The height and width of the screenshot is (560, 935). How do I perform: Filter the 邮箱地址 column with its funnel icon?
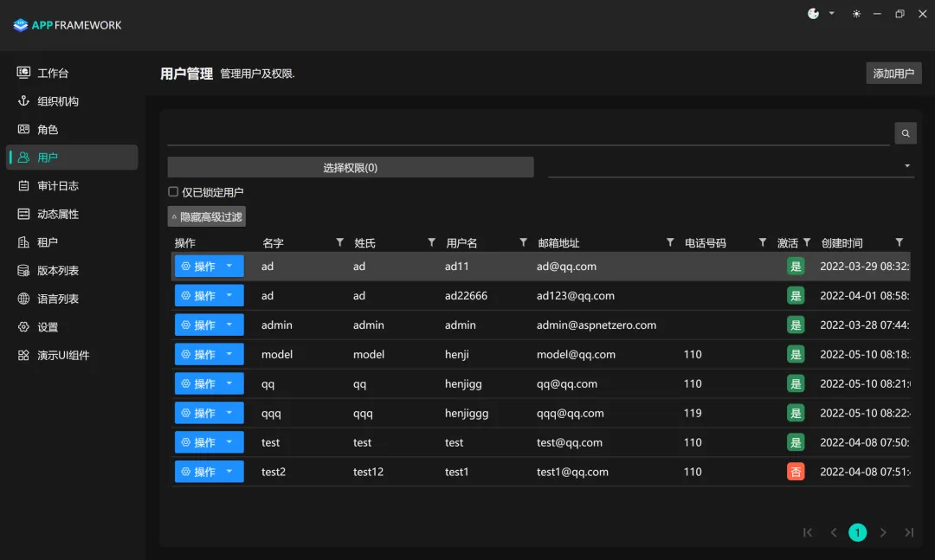click(x=669, y=242)
